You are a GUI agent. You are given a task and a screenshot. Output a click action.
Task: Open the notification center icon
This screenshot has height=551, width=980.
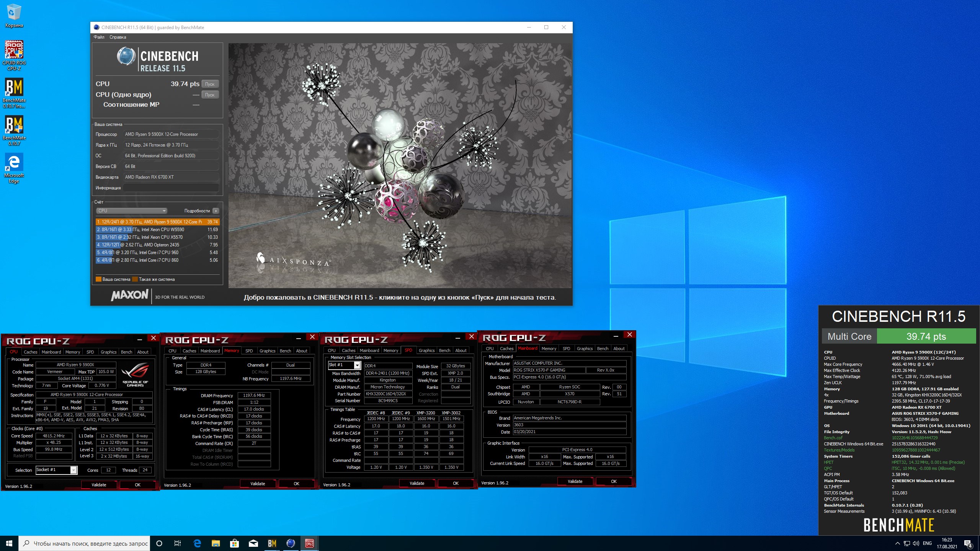click(x=968, y=543)
